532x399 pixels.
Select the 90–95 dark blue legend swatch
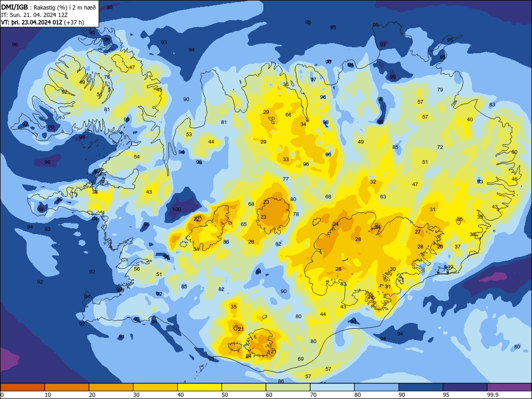coord(421,387)
